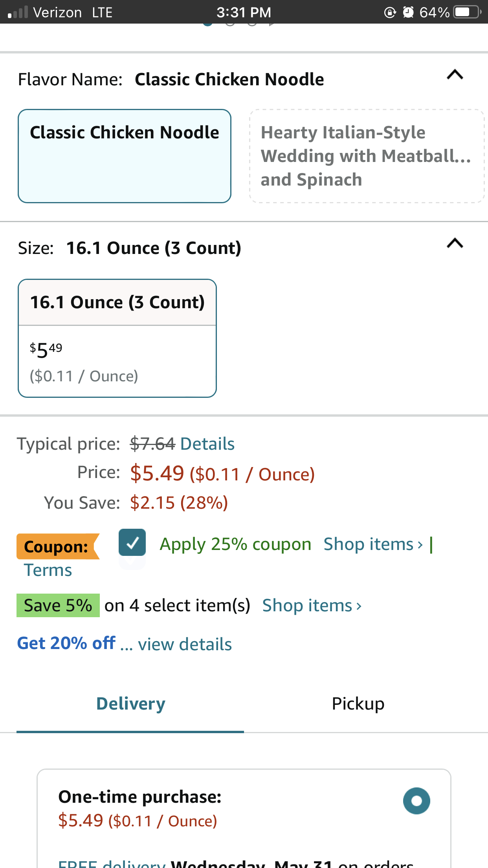
Task: Tap Get 20% off offer
Action: click(66, 644)
